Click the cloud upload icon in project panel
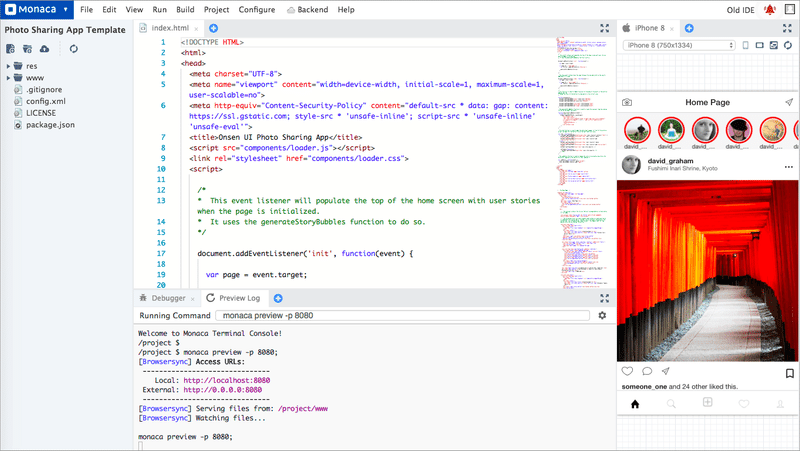Viewport: 800px width, 451px height. tap(44, 49)
